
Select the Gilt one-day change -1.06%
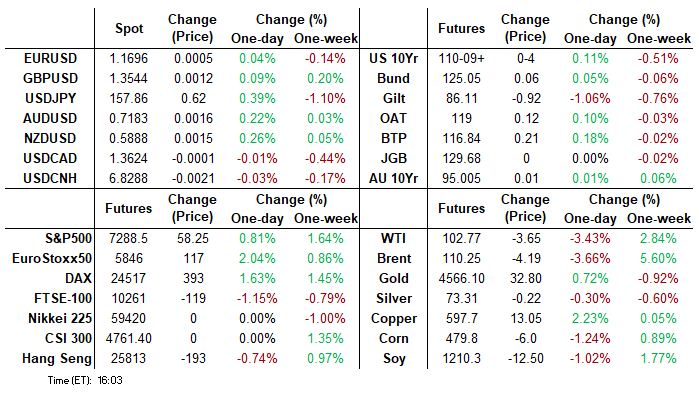590,99
